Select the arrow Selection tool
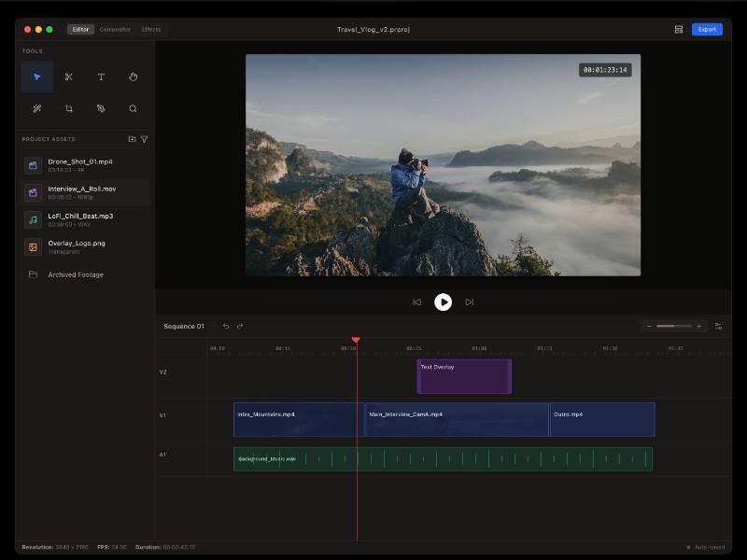The image size is (747, 560). [x=35, y=77]
